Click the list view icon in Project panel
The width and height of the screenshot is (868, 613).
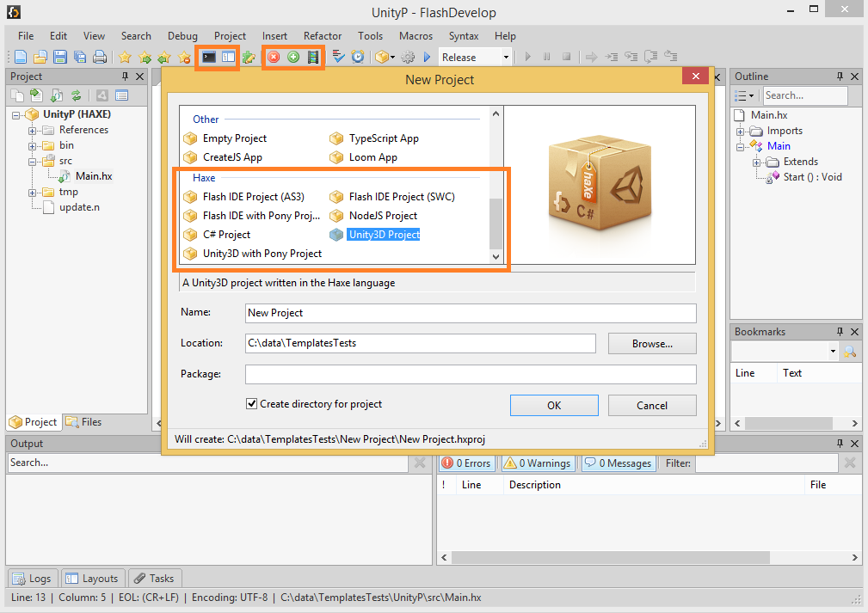coord(122,95)
